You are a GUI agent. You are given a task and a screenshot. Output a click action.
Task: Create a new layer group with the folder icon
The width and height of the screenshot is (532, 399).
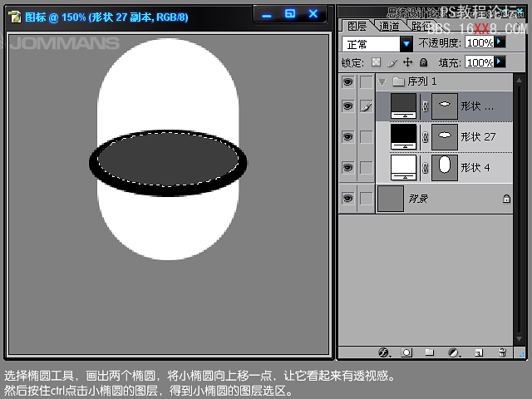coord(430,352)
